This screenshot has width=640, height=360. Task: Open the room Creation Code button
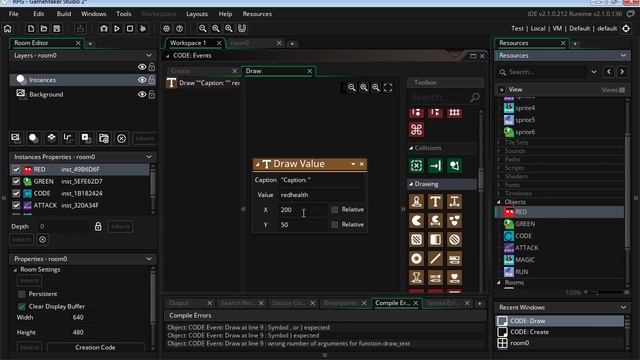click(95, 347)
